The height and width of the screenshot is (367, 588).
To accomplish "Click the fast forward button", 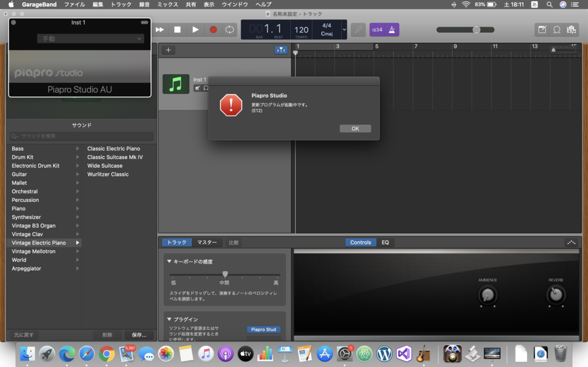I will pyautogui.click(x=160, y=29).
